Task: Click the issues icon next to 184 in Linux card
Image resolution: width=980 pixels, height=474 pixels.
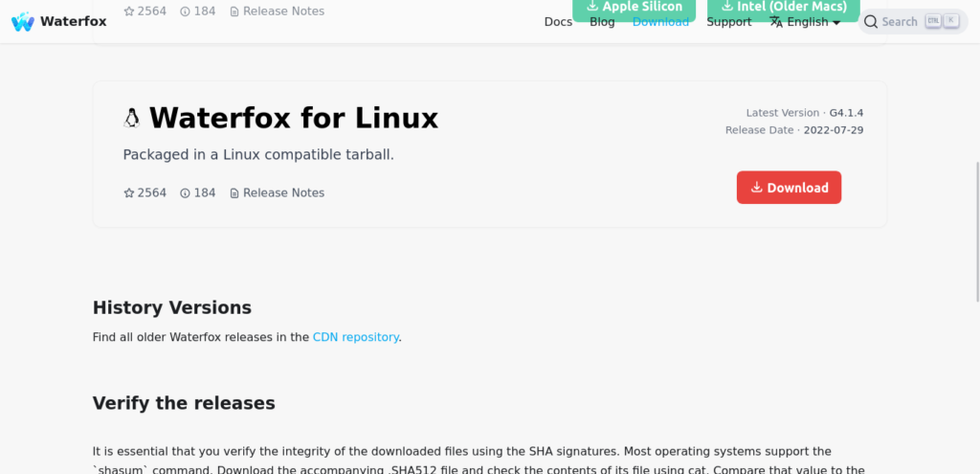Action: point(185,192)
